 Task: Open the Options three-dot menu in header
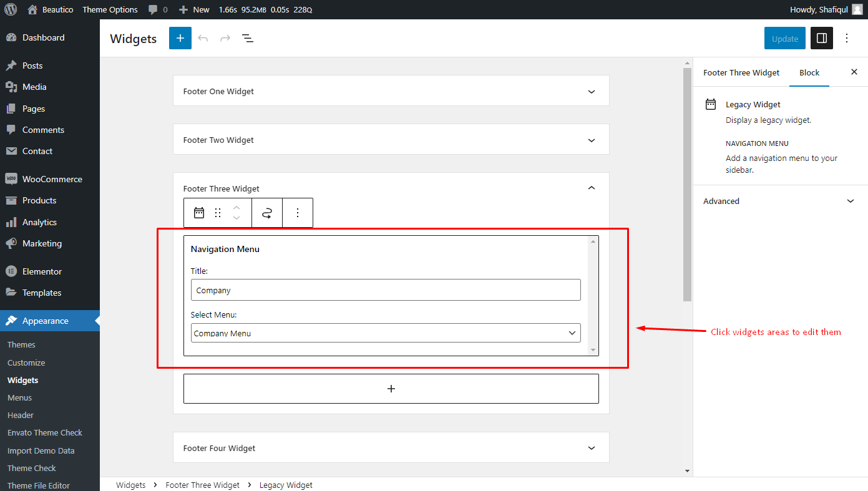[x=847, y=38]
